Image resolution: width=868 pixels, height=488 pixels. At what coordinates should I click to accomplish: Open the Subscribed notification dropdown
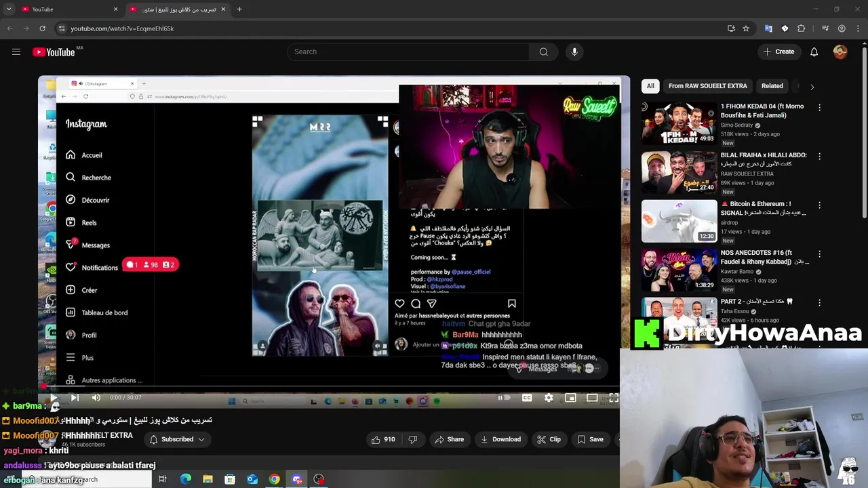177,439
